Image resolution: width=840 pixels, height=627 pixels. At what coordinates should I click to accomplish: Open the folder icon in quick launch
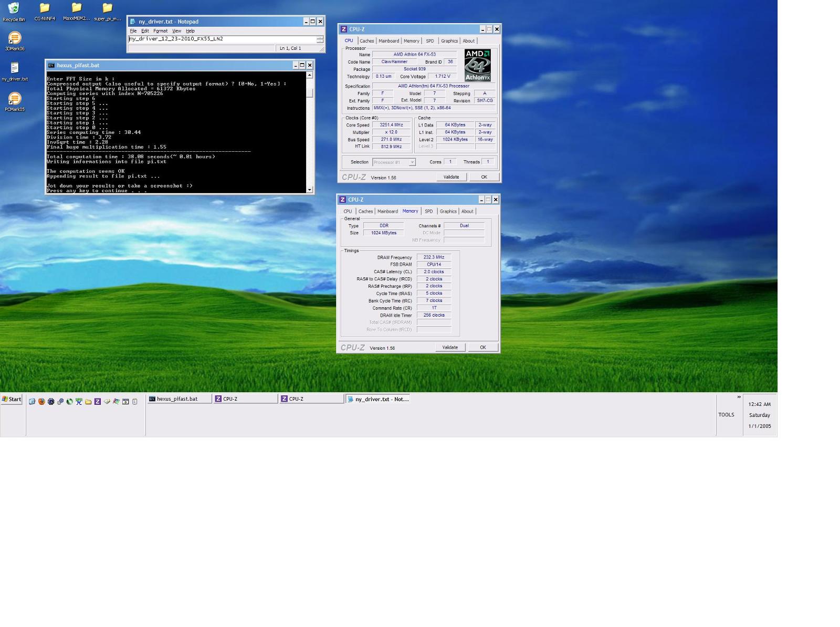tap(88, 401)
